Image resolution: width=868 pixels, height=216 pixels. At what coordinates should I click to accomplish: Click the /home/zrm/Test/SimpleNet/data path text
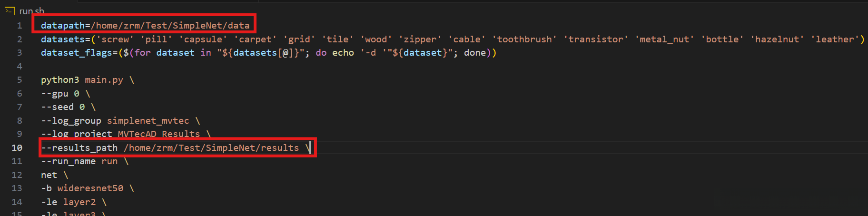(x=170, y=26)
